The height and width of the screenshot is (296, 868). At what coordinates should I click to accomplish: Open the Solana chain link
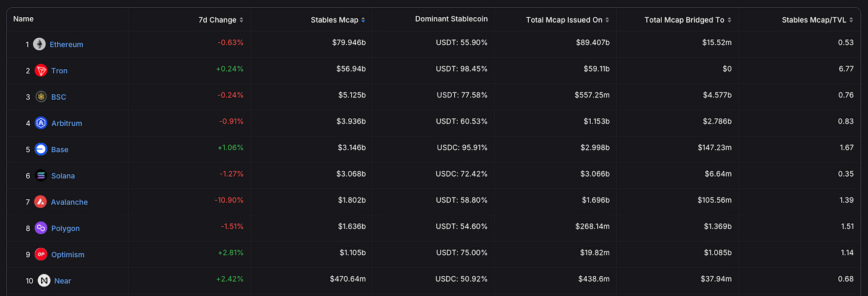click(63, 175)
